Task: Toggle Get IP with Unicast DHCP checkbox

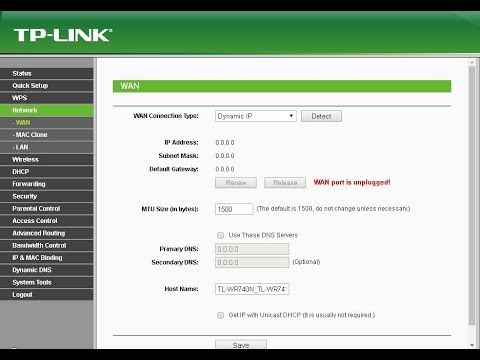Action: (220, 315)
